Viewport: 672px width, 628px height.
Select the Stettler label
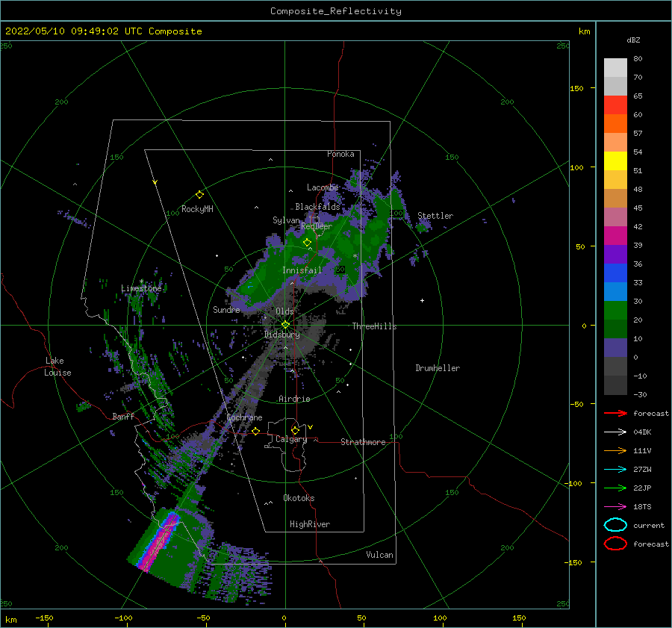click(x=435, y=216)
